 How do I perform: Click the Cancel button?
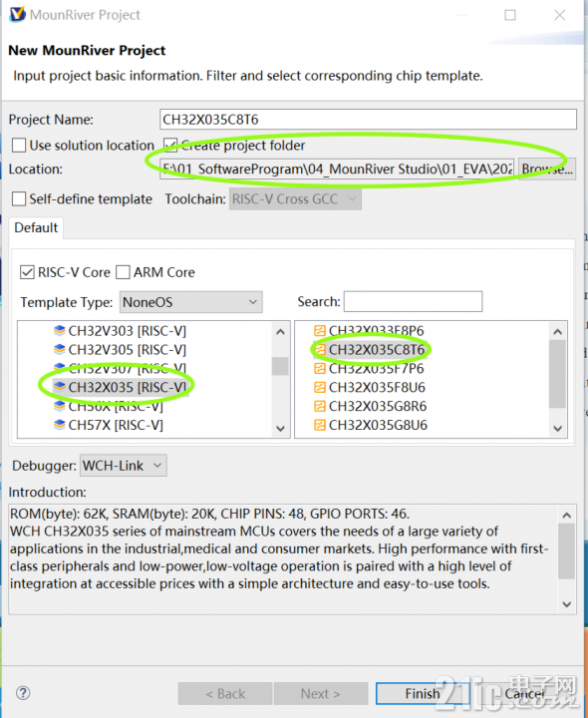click(x=524, y=694)
